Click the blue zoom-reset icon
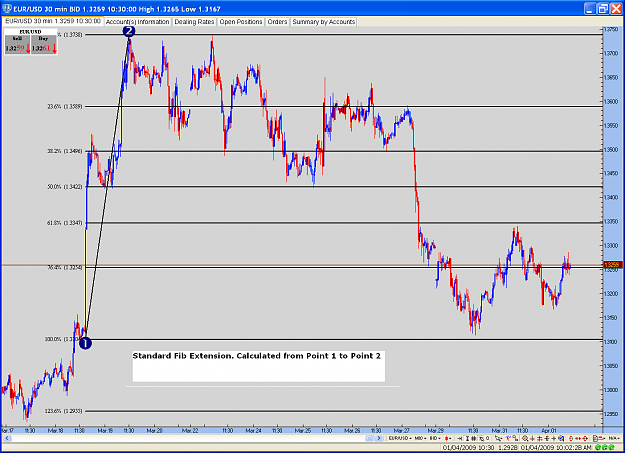This screenshot has width=625, height=453. tap(561, 438)
